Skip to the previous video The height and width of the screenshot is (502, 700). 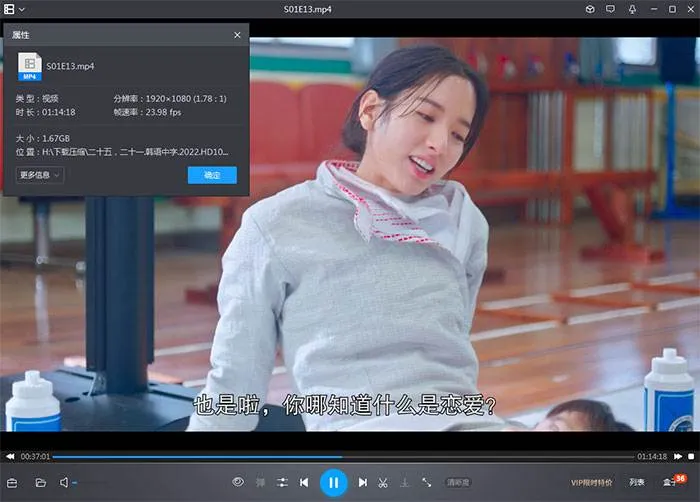[x=304, y=483]
